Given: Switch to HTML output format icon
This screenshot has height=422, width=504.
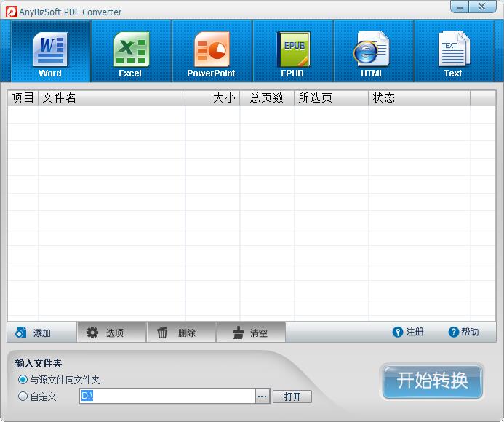Looking at the screenshot, I should click(x=373, y=52).
